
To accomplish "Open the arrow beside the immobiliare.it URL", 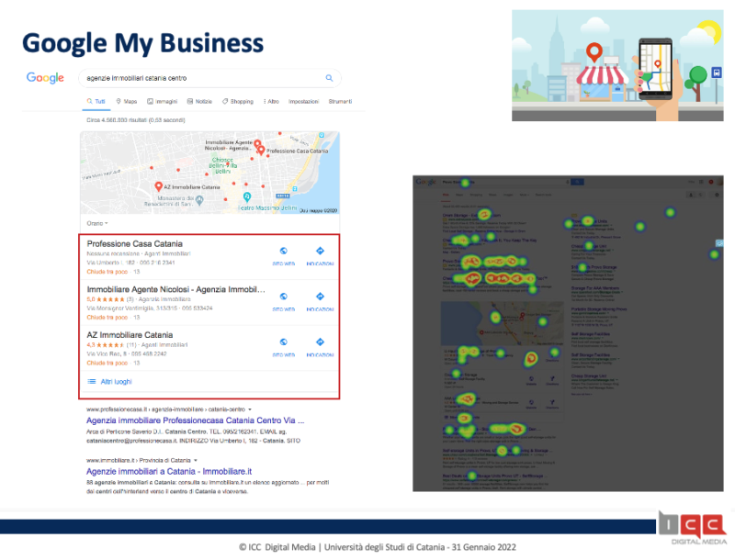I will (196, 460).
